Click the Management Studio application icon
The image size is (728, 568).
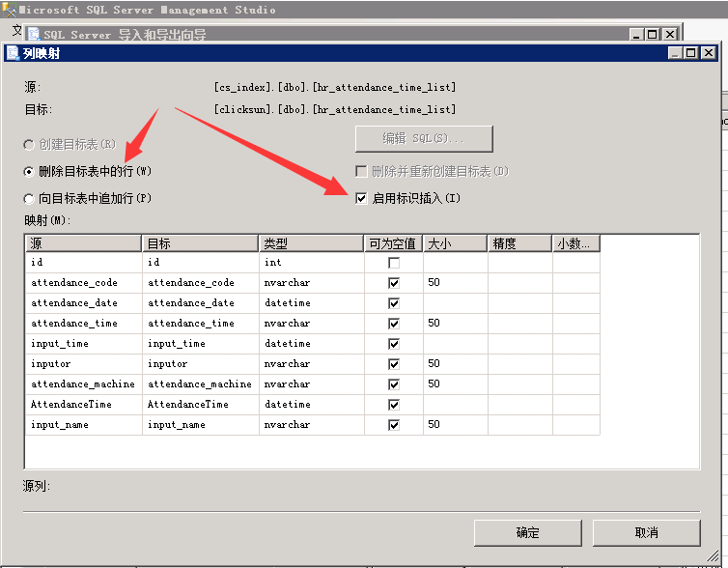point(9,10)
